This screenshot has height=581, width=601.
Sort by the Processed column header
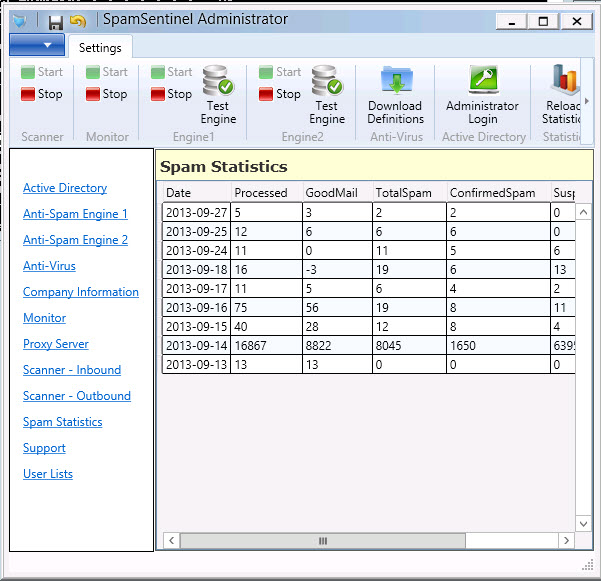[x=267, y=192]
